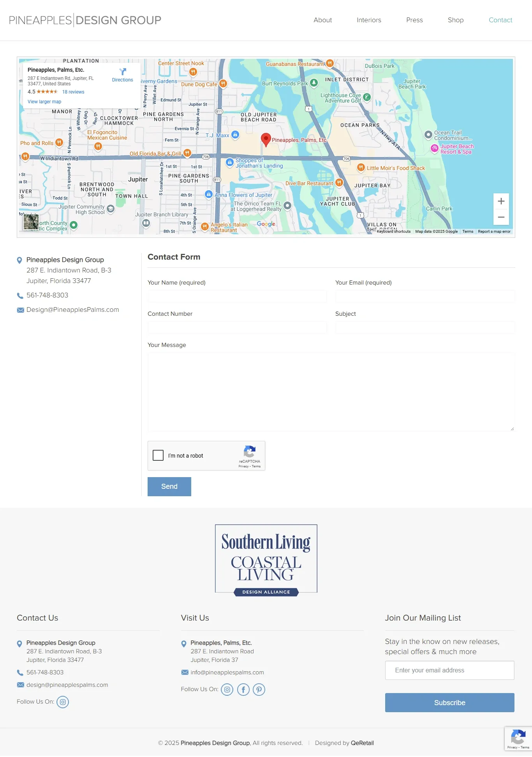This screenshot has height=757, width=532.
Task: Check the I'm not a robot checkbox
Action: (158, 455)
